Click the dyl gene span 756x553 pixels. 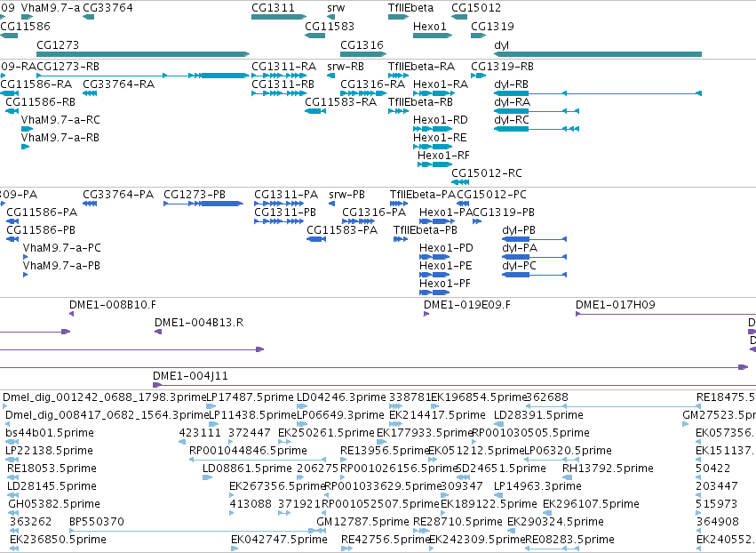pos(598,54)
